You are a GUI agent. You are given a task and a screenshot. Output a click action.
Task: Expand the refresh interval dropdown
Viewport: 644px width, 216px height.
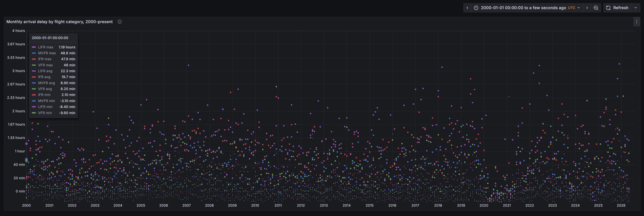click(636, 8)
